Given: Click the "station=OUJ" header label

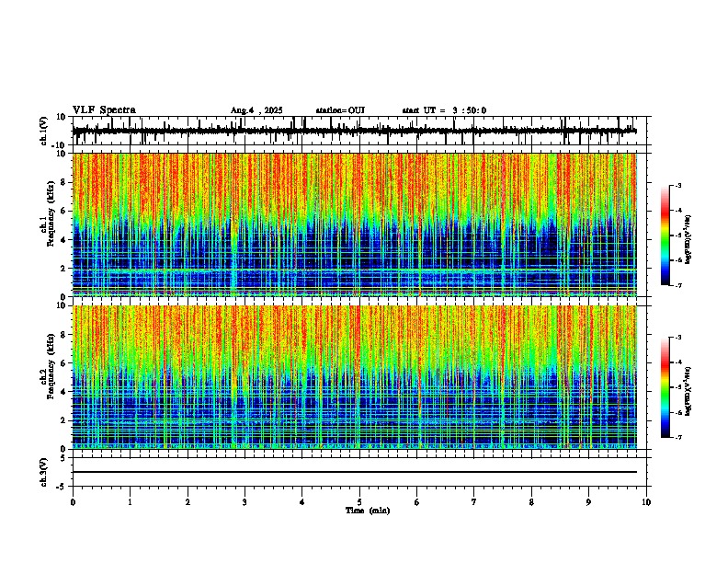Looking at the screenshot, I should coord(340,110).
